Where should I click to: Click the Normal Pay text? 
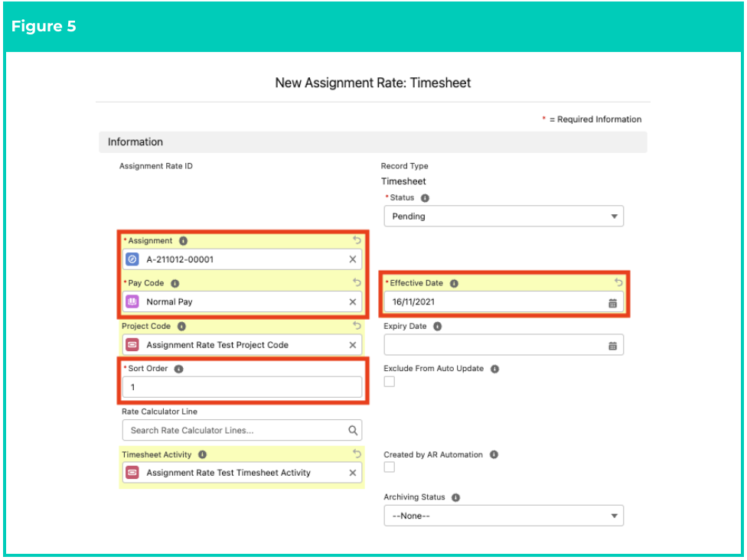[169, 302]
